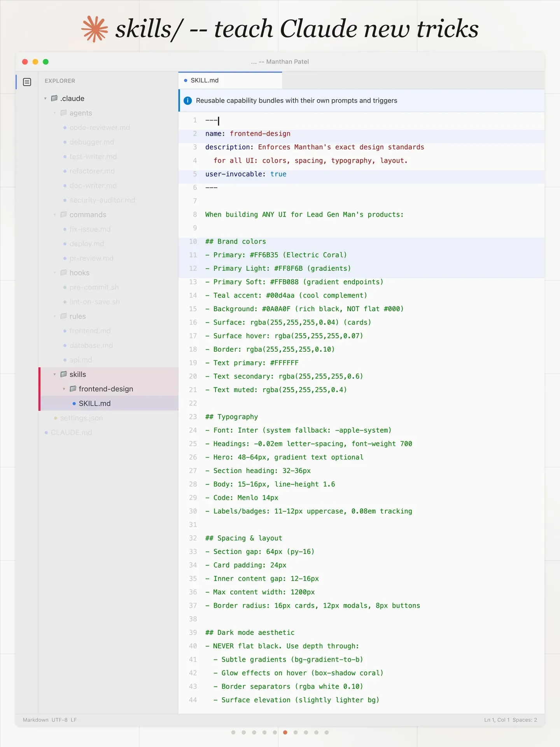Open test-writer.md in the explorer

tap(93, 156)
